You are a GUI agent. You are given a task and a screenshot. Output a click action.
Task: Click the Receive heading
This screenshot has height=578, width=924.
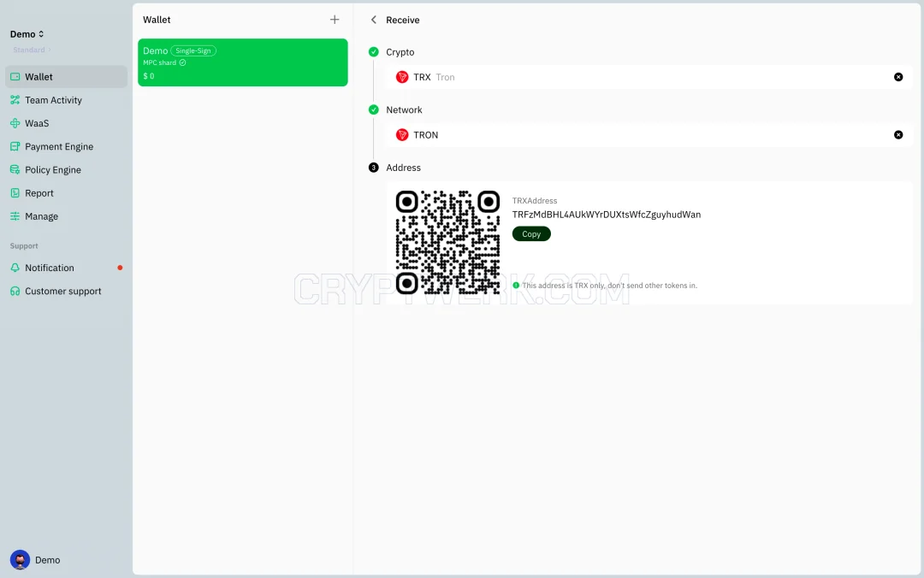[x=403, y=20]
